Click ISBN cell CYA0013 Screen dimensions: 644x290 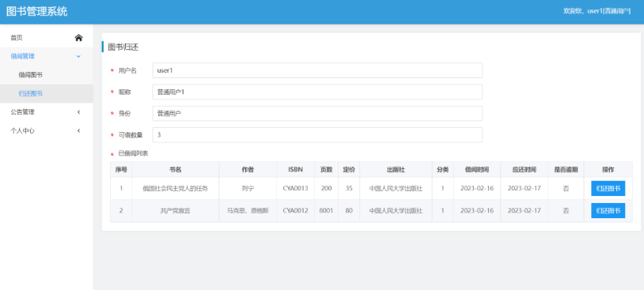pos(295,189)
